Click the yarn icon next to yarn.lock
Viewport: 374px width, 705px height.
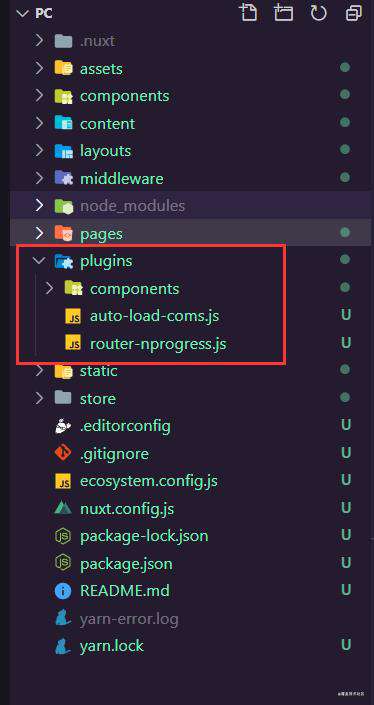tap(62, 646)
